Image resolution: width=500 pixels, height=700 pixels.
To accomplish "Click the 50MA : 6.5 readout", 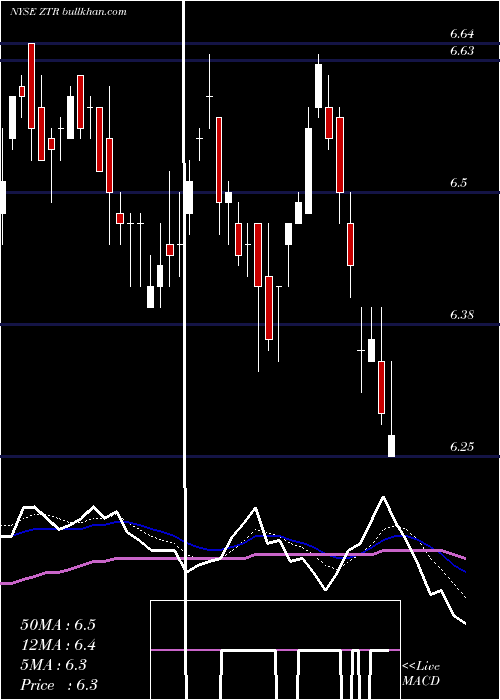I will [58, 625].
